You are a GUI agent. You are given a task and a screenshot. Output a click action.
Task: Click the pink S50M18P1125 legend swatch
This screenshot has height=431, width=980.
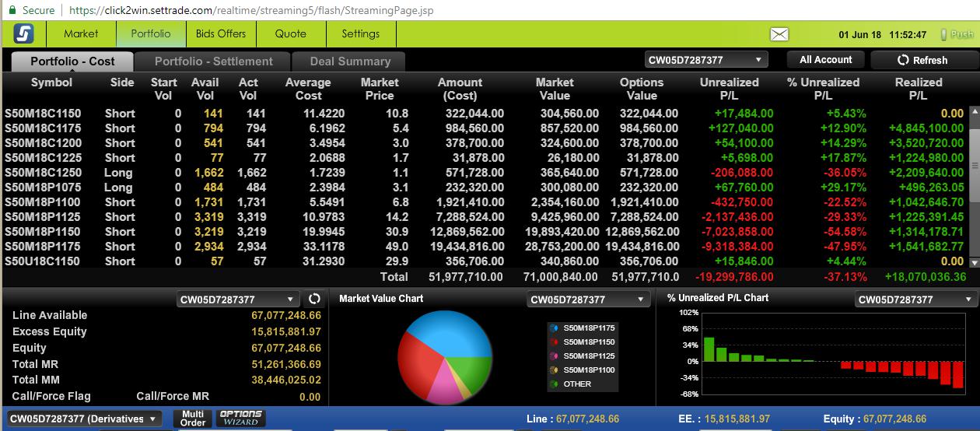tap(554, 356)
